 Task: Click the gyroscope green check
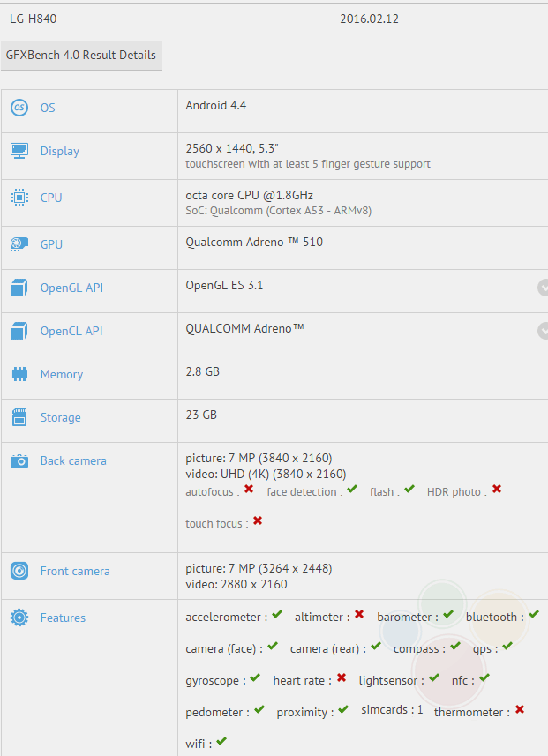[255, 677]
